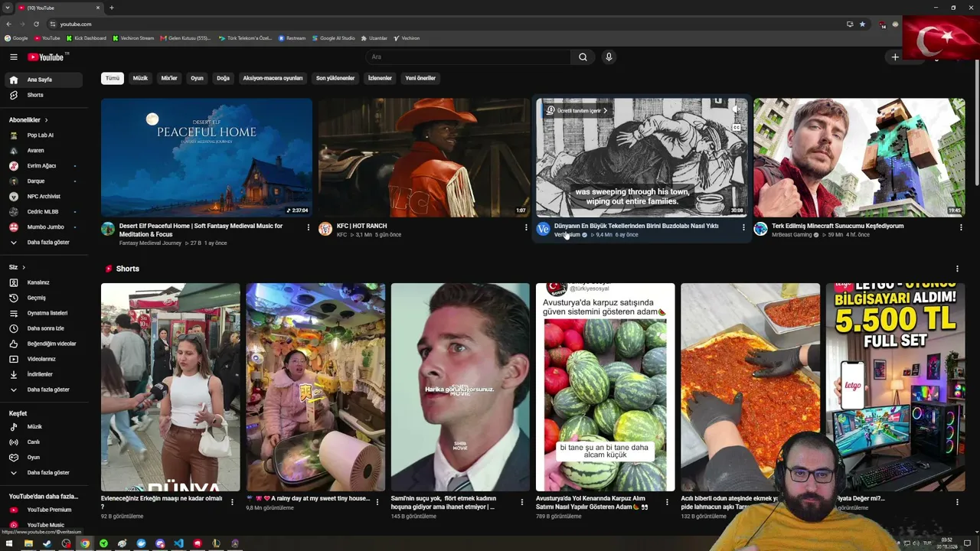This screenshot has width=980, height=551.
Task: Click the browser address bar
Action: (446, 24)
